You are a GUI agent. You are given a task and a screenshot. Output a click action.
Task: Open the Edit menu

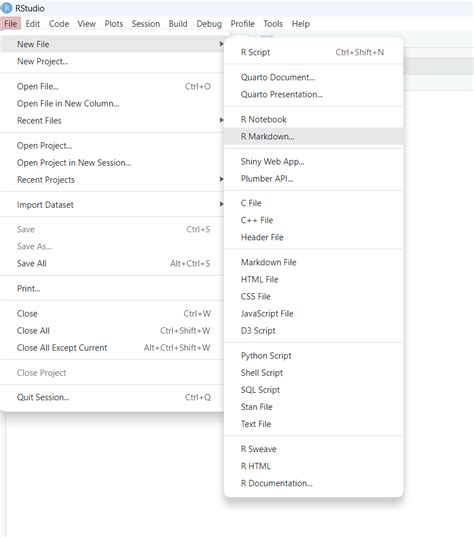tap(33, 24)
